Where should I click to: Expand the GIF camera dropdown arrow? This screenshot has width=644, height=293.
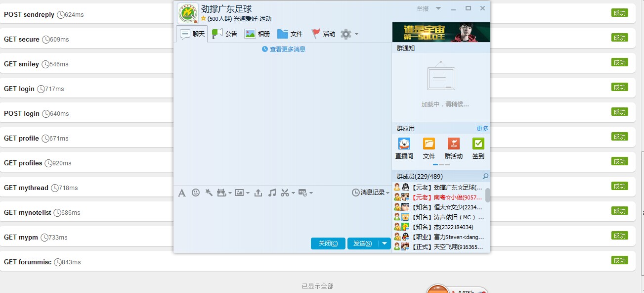point(230,193)
